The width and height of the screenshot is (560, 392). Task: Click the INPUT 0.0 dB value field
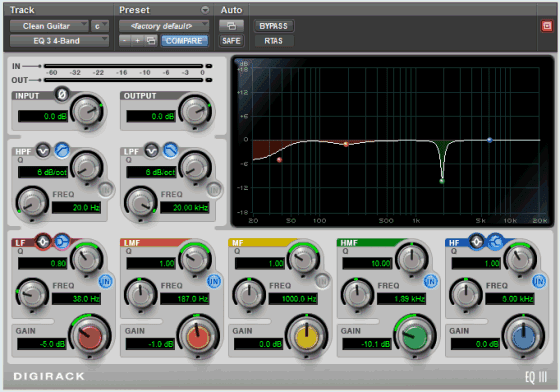pyautogui.click(x=43, y=116)
